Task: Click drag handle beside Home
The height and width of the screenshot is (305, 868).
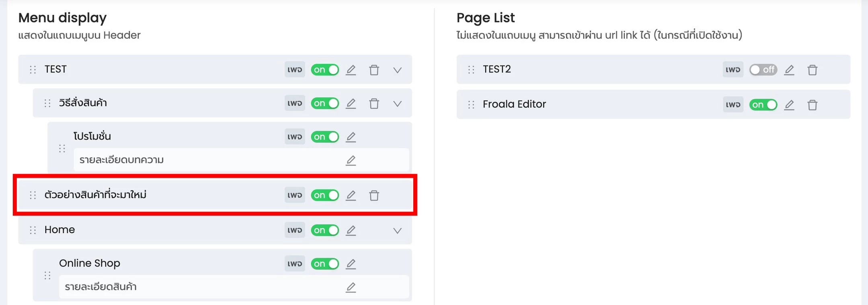Action: pos(33,230)
